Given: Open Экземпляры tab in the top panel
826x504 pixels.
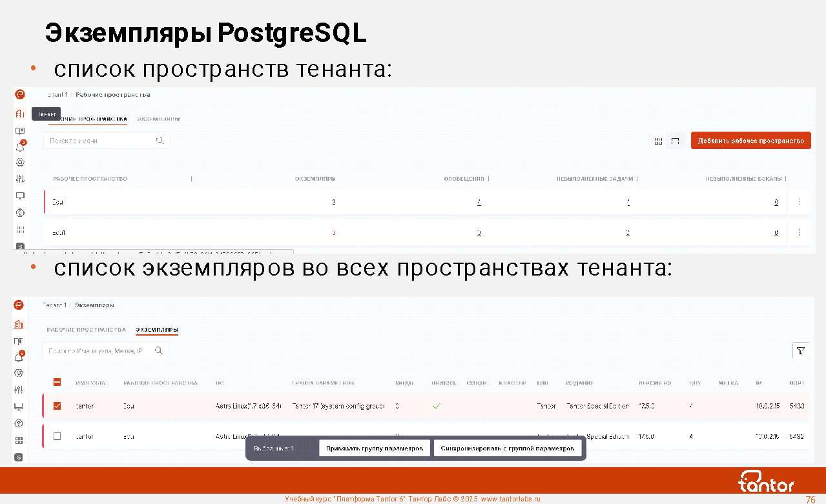Looking at the screenshot, I should click(158, 119).
